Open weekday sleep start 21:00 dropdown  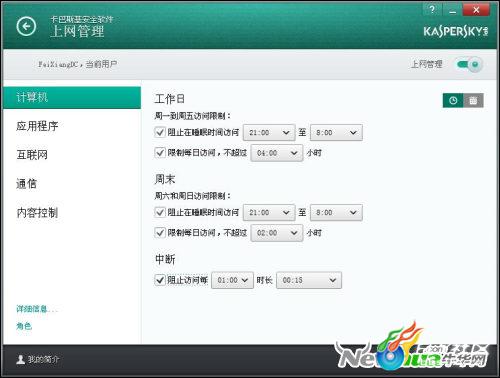(269, 133)
